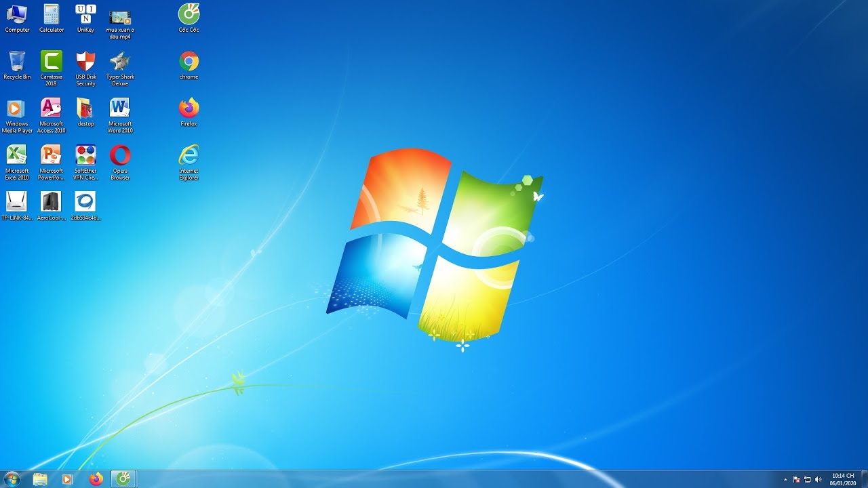
Task: Select the Computer desktop icon
Action: point(17,18)
